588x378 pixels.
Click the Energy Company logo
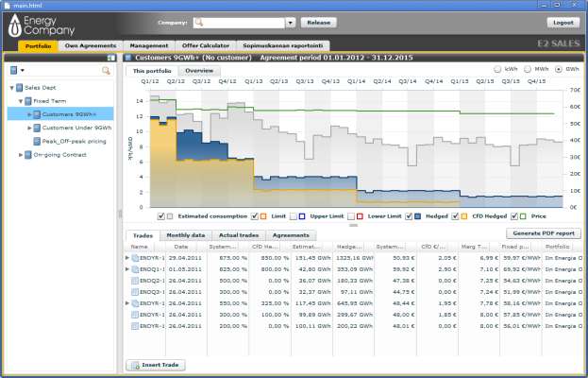pyautogui.click(x=42, y=26)
